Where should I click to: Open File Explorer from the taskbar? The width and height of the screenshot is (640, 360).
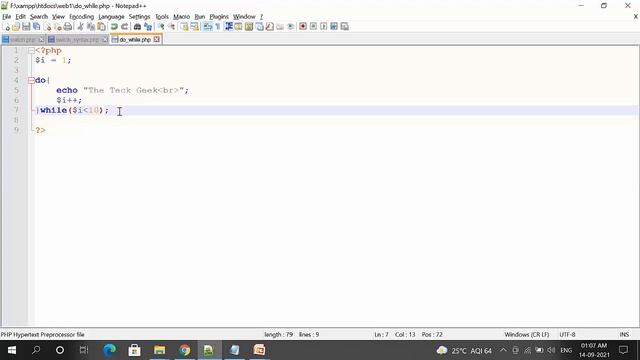point(160,350)
